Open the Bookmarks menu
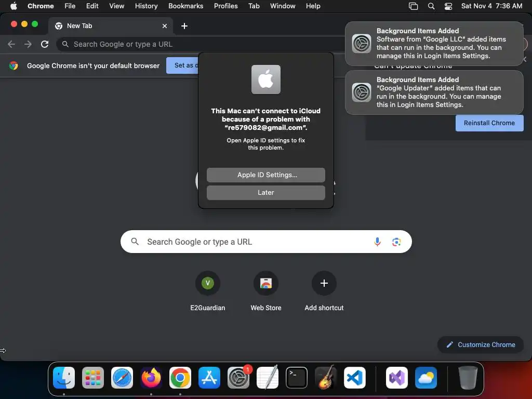This screenshot has height=399, width=532. [185, 6]
